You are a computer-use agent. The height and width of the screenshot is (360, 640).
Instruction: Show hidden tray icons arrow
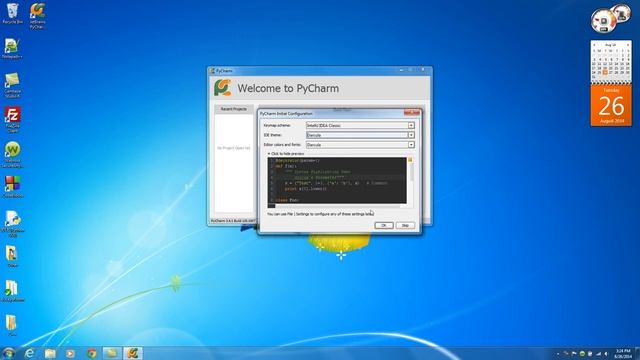click(x=558, y=354)
